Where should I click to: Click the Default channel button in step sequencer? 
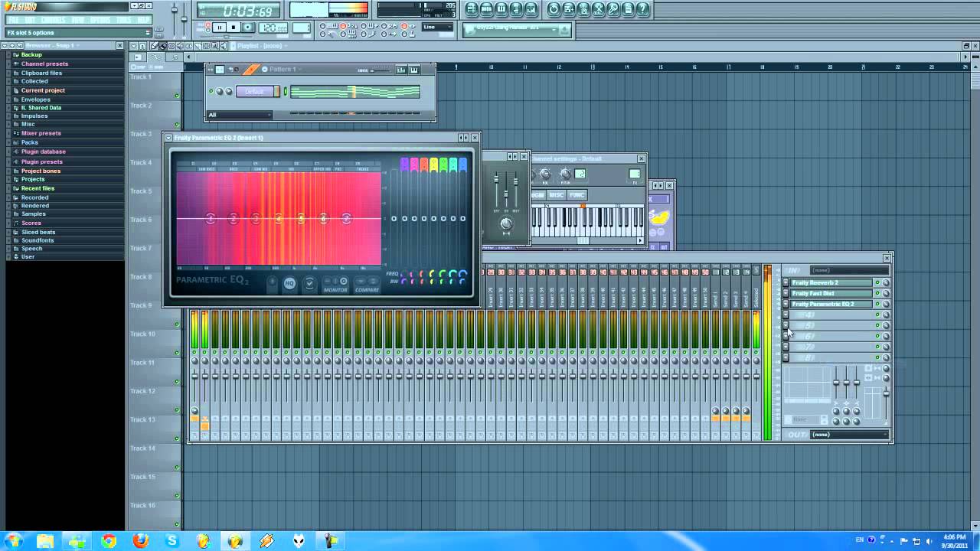[x=256, y=92]
